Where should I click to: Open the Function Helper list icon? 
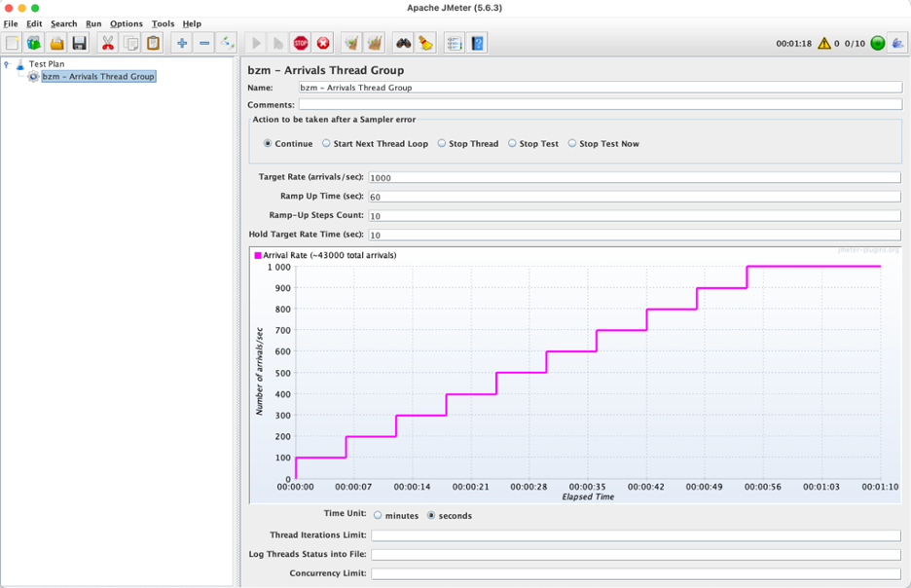click(x=455, y=43)
